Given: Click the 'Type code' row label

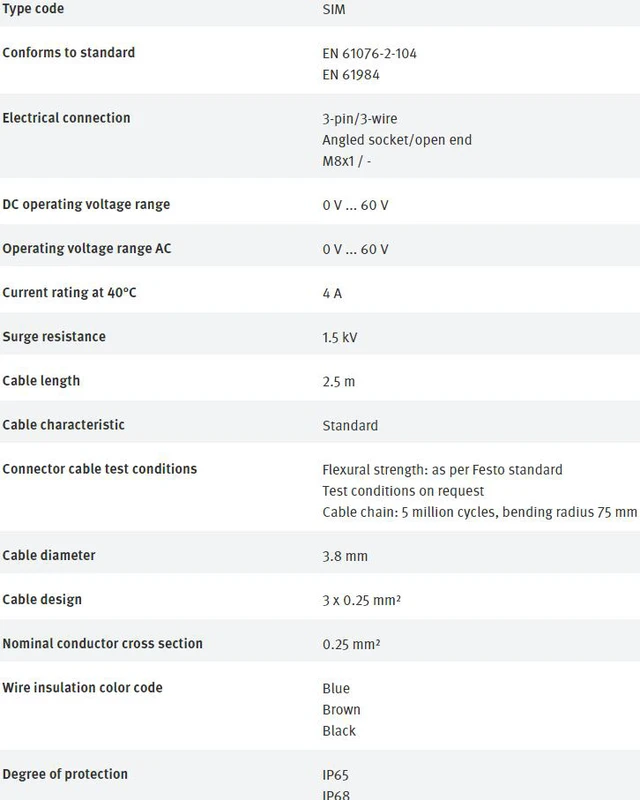Looking at the screenshot, I should (x=33, y=9).
